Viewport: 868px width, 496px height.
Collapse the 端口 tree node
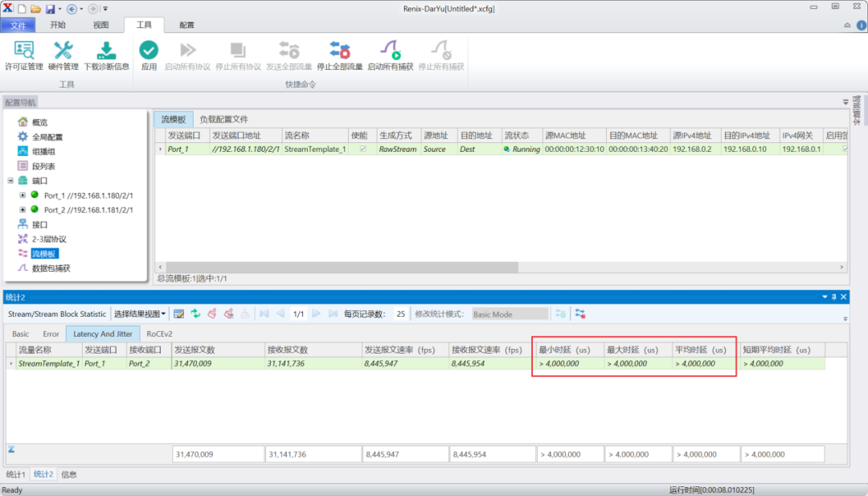[10, 181]
